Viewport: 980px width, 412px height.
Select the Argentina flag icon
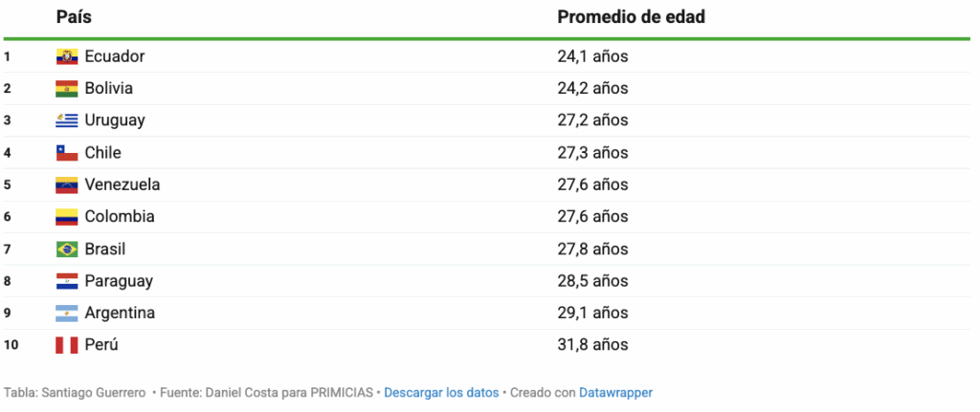pyautogui.click(x=66, y=313)
